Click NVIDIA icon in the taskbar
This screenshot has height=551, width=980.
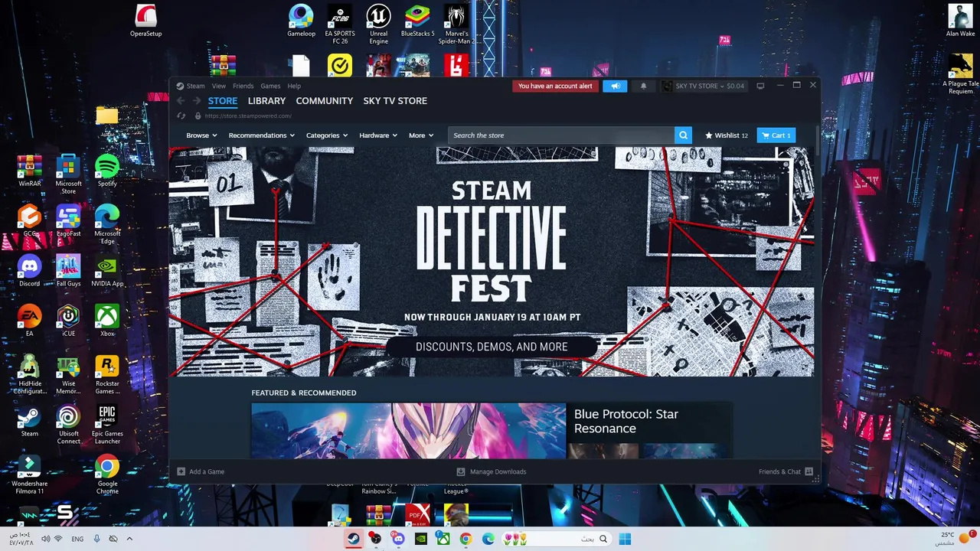tap(420, 539)
